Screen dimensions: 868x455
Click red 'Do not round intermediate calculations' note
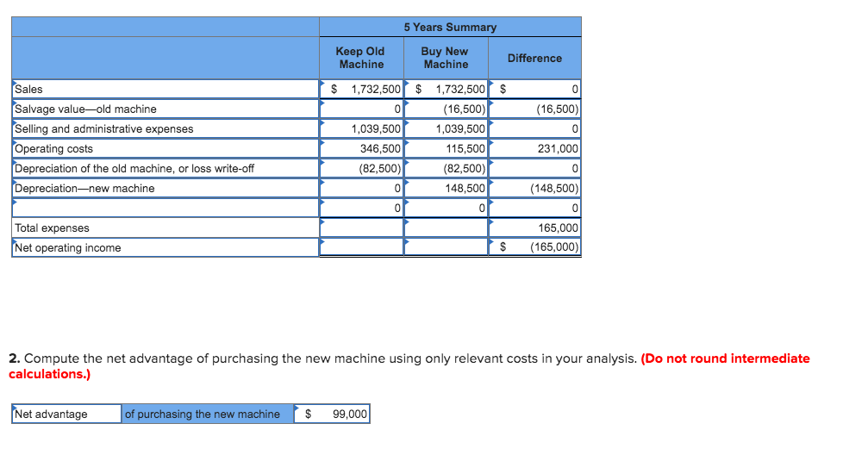click(x=409, y=366)
